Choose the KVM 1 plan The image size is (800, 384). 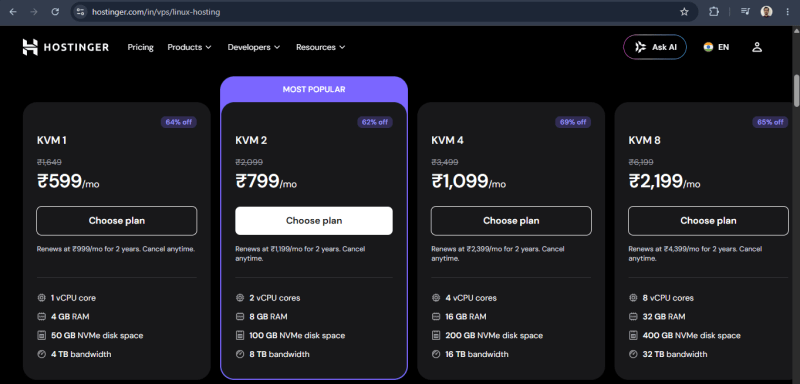click(x=116, y=221)
